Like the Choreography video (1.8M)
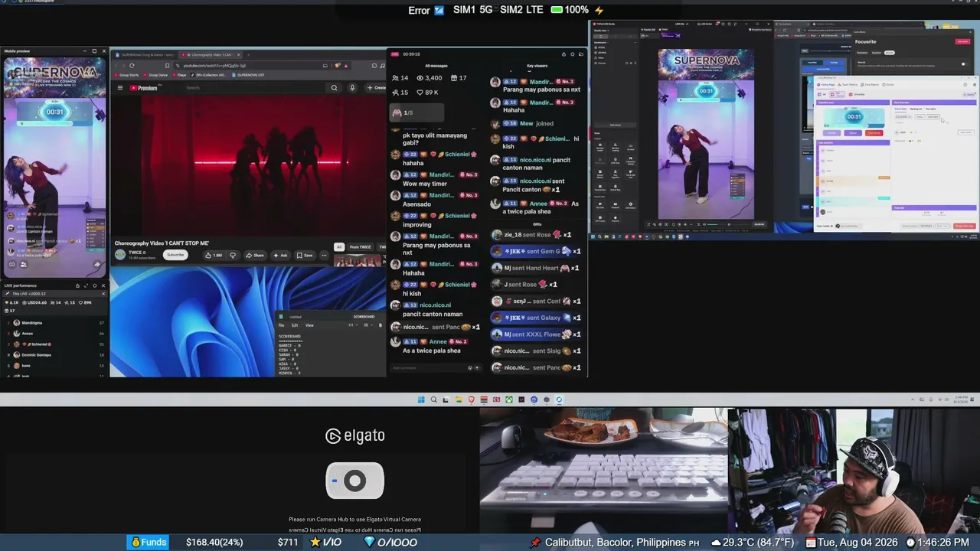This screenshot has width=980, height=551. [214, 255]
